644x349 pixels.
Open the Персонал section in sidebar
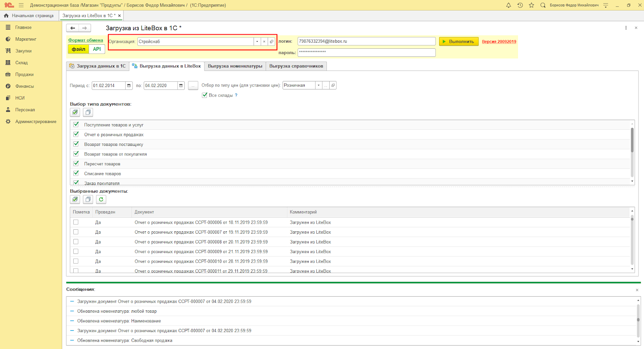(25, 110)
